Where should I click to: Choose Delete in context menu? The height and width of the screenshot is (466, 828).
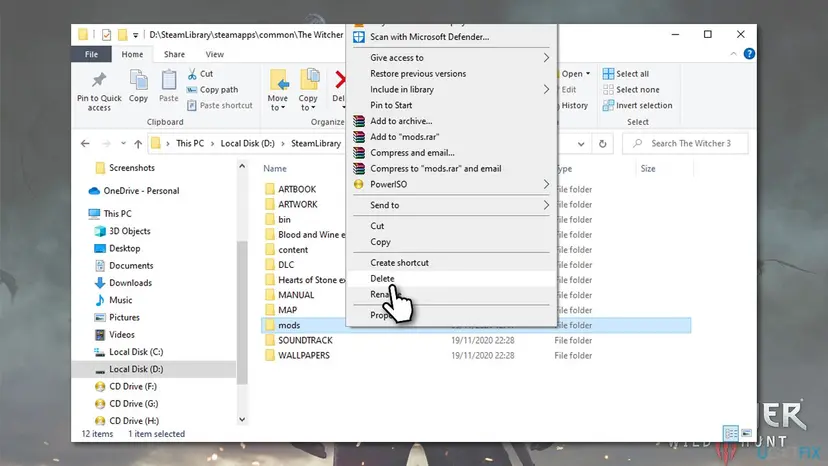451,278
